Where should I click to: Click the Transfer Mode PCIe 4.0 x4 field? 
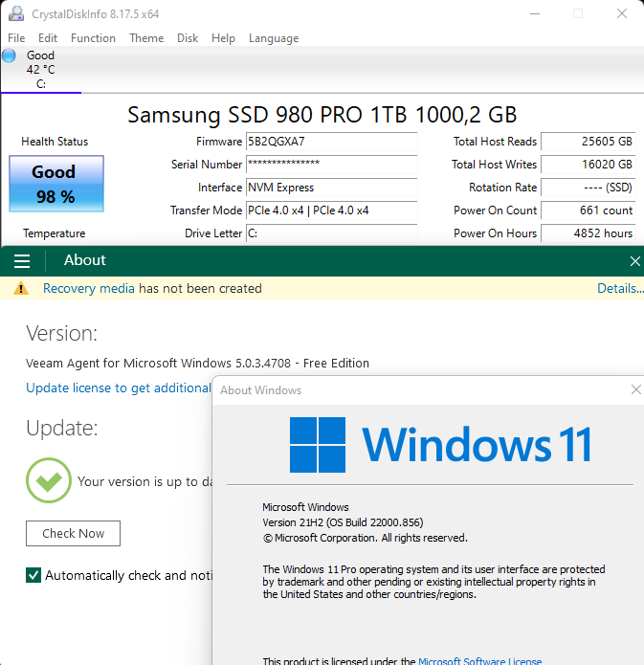[x=331, y=210]
